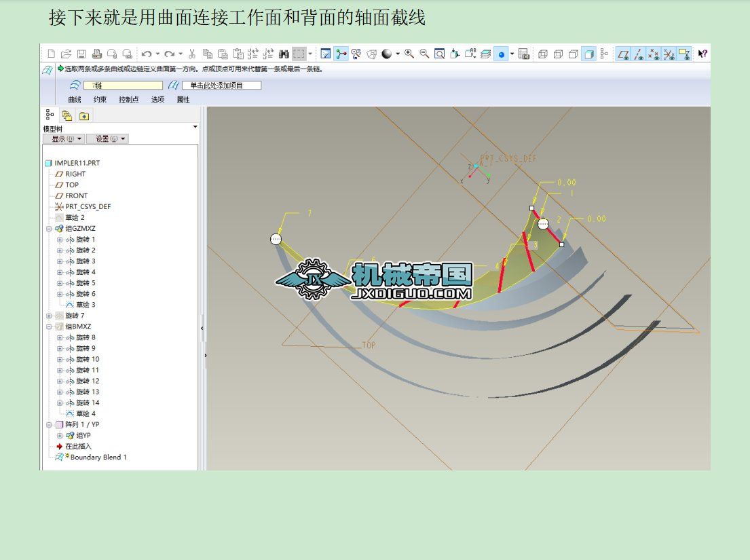The image size is (750, 560).
Task: Create a new file from the toolbar
Action: 52,54
